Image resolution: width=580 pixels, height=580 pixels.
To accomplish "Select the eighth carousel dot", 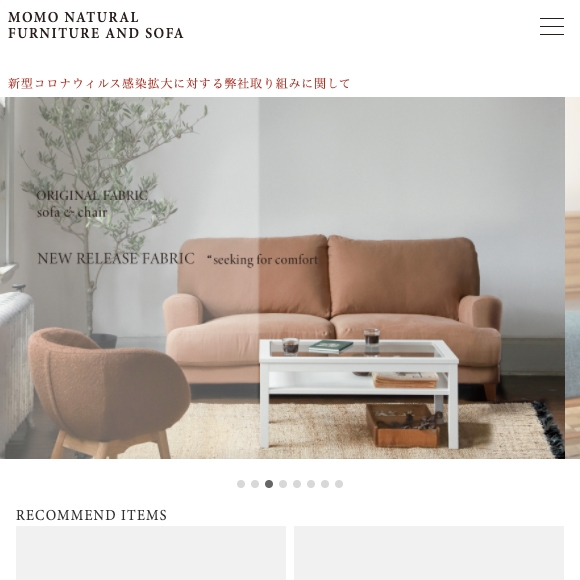I will click(339, 484).
